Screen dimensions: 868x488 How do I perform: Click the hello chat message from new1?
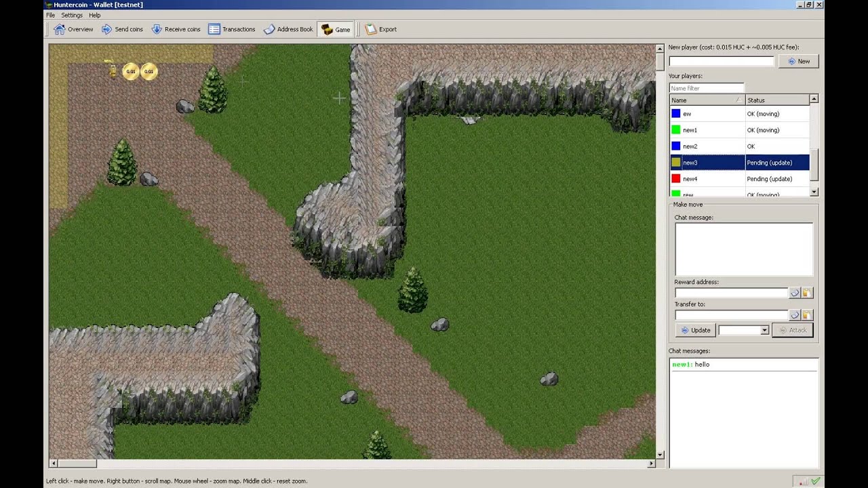click(690, 365)
